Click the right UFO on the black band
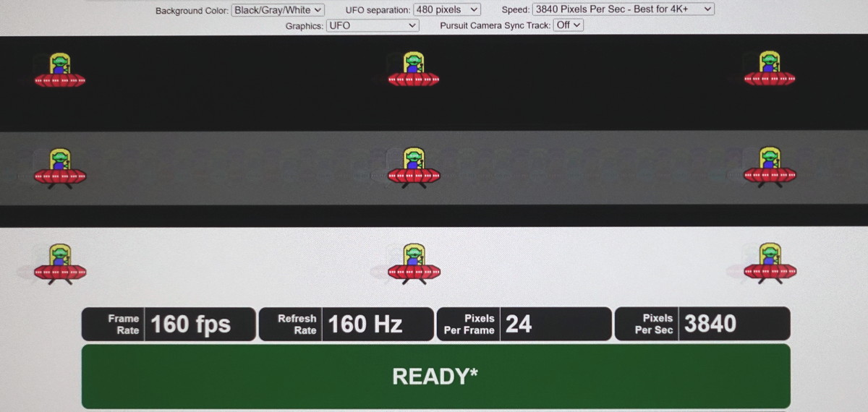868x412 pixels. click(770, 69)
